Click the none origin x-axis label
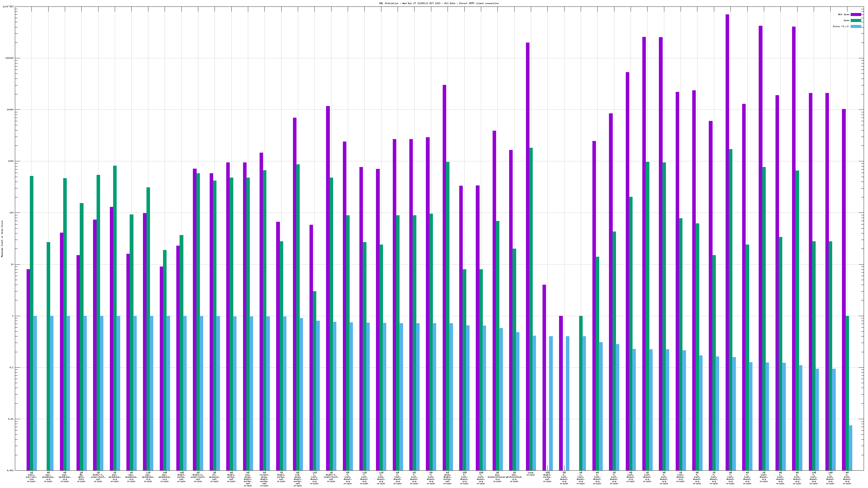Viewport: 868px width, 488px height. pos(531,474)
